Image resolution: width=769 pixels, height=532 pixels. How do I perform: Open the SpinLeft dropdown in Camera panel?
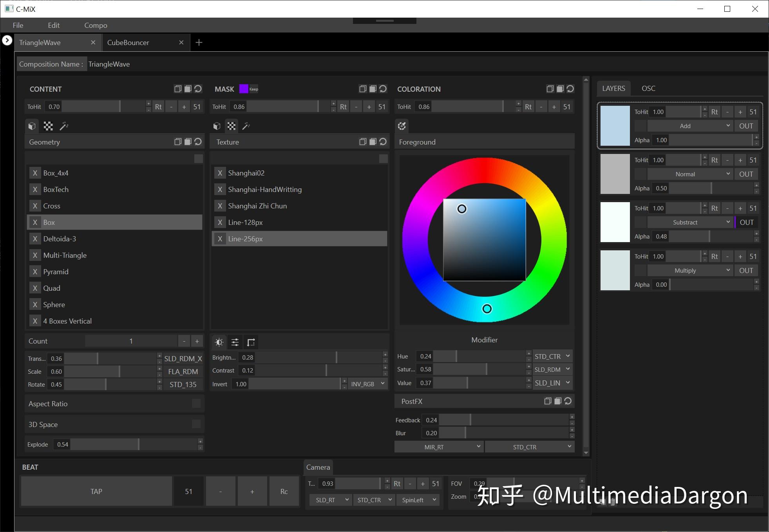coord(418,500)
